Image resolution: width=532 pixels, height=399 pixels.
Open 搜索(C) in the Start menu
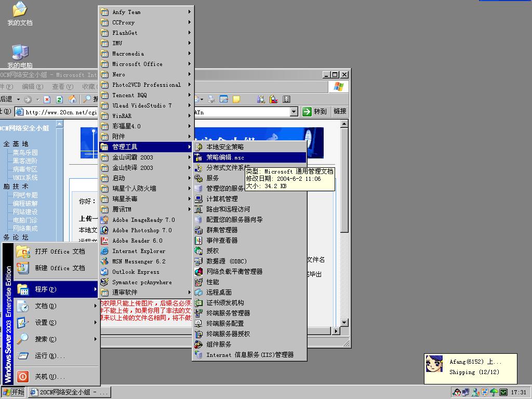(x=57, y=339)
